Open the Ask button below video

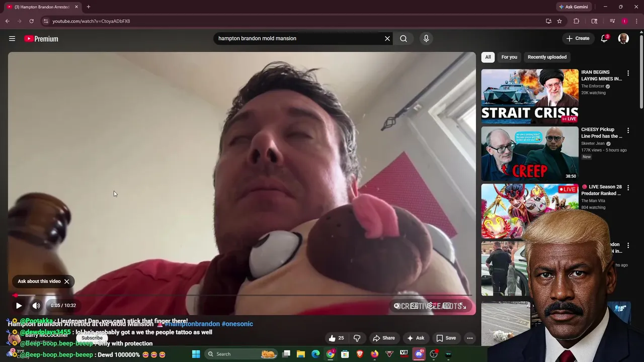click(x=416, y=338)
